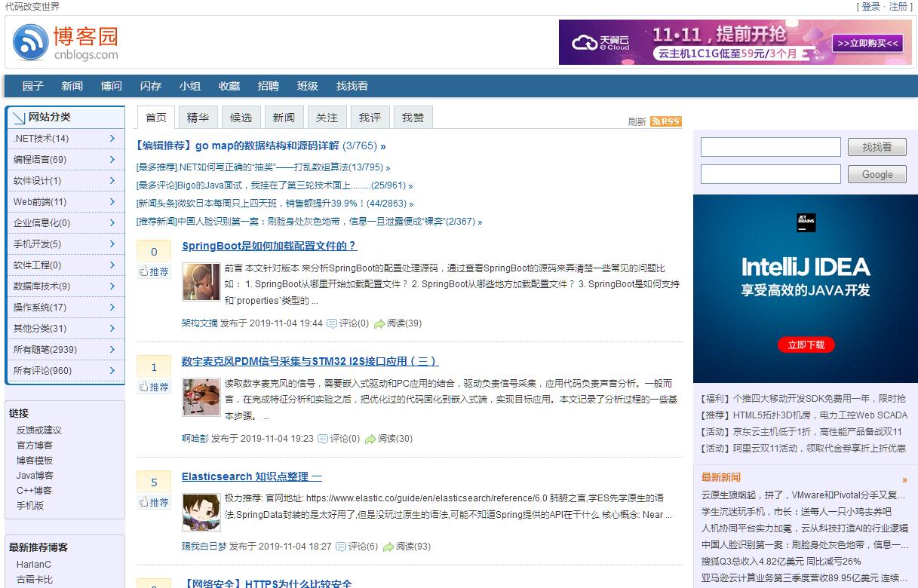Expand the .NET技术(14) category
The width and height of the screenshot is (918, 588).
[x=112, y=138]
